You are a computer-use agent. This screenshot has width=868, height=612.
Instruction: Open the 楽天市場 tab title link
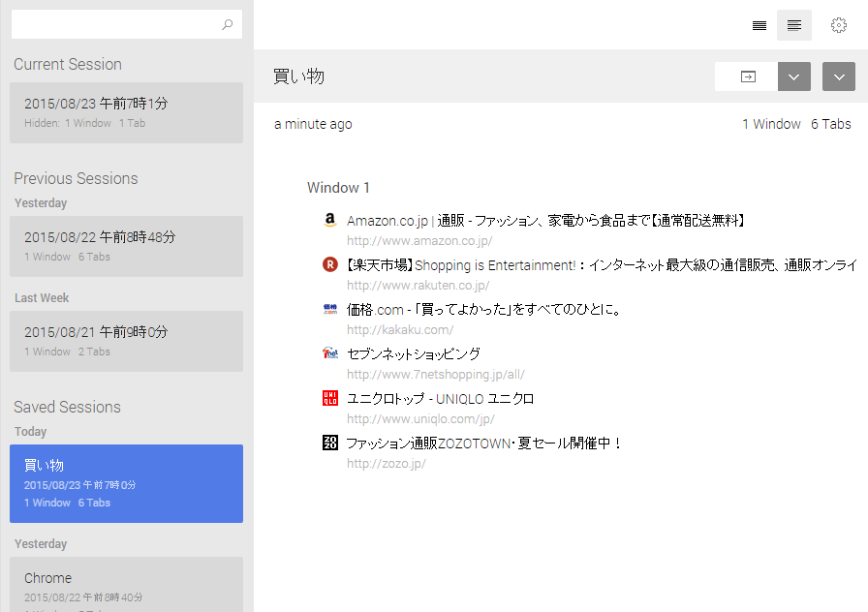602,265
